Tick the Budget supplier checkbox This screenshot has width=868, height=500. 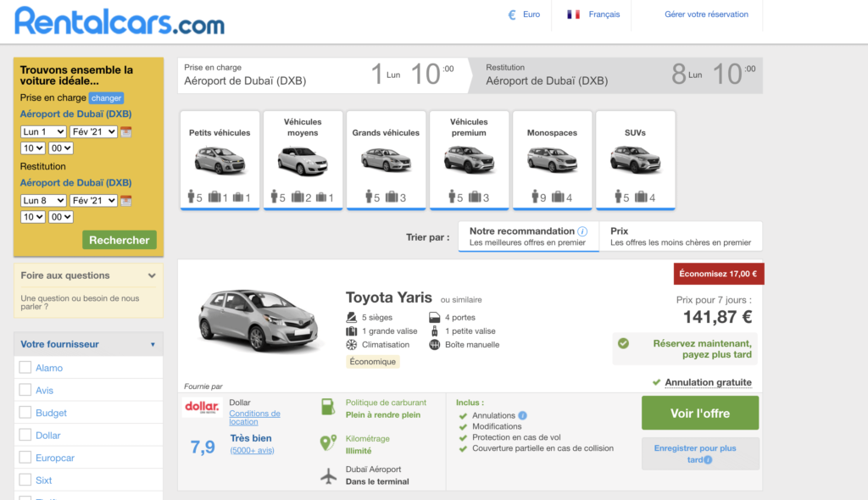pyautogui.click(x=25, y=413)
